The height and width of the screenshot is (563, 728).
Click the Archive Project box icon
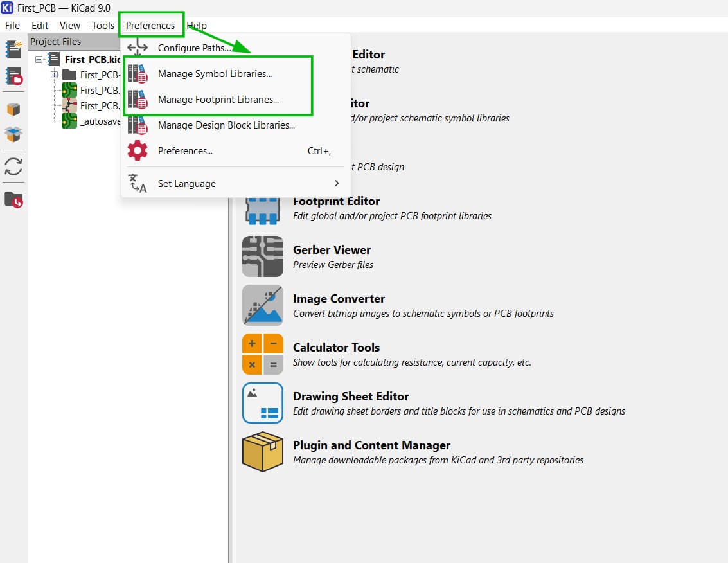13,109
